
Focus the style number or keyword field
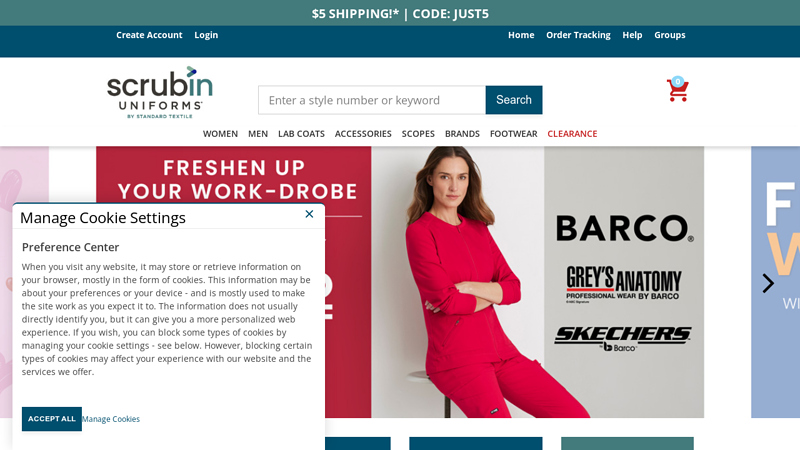pyautogui.click(x=372, y=100)
